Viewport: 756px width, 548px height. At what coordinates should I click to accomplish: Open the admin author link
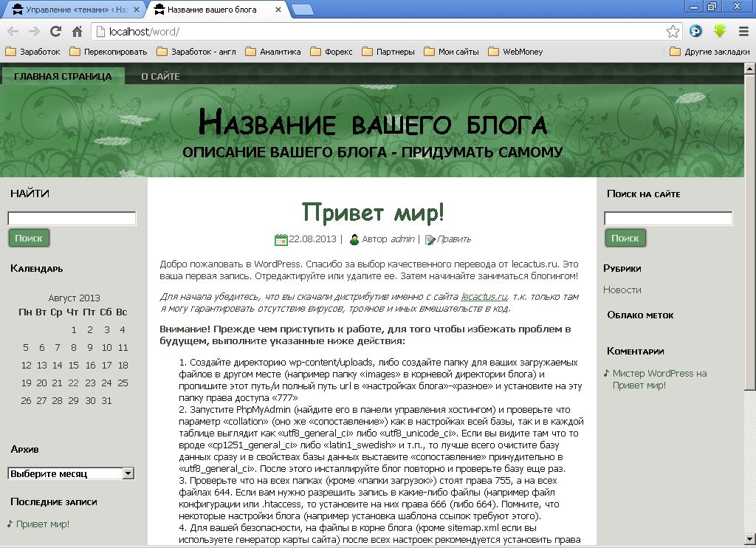(x=403, y=239)
